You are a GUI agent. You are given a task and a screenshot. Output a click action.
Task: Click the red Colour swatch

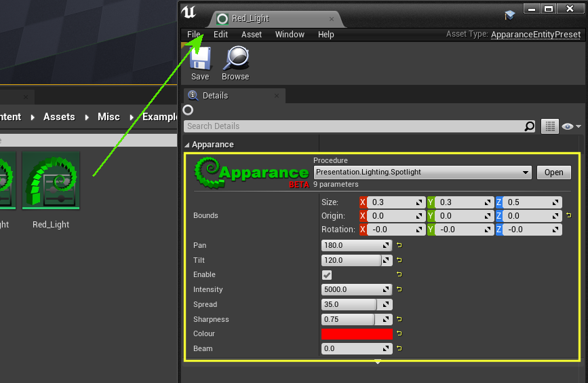tap(357, 334)
